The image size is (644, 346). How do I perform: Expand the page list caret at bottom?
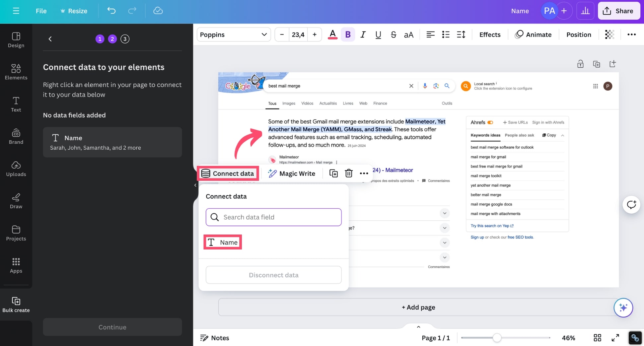[x=418, y=327]
